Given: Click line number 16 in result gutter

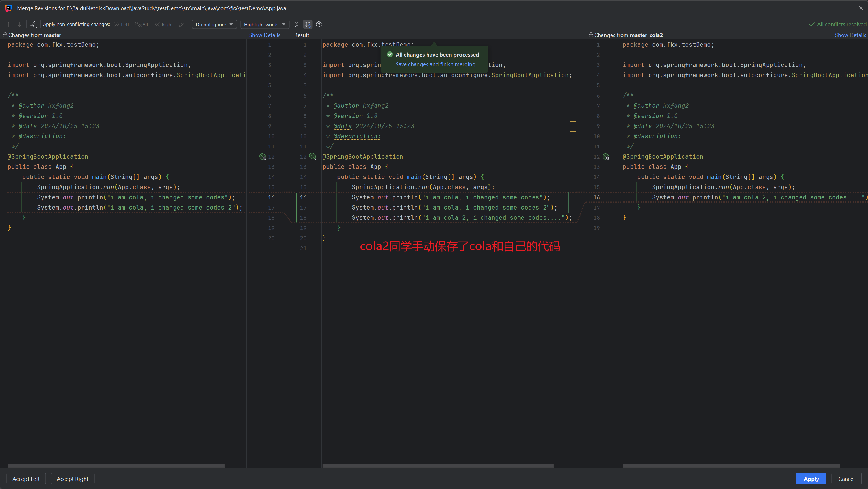Looking at the screenshot, I should 303,197.
